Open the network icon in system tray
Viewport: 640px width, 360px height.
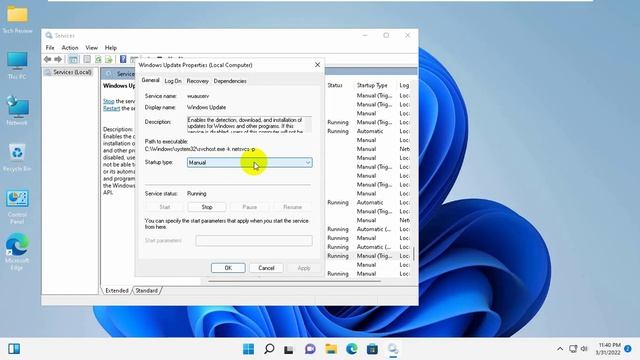[573, 349]
